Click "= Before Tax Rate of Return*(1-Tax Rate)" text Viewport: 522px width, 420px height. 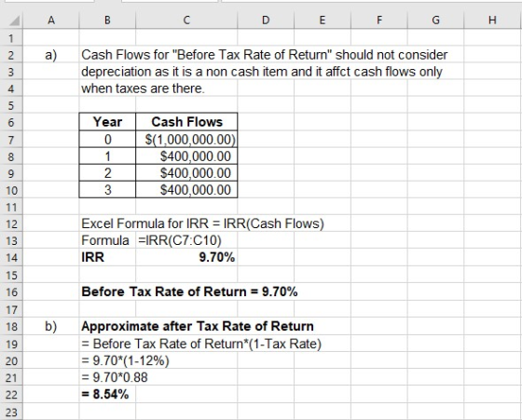tap(201, 344)
